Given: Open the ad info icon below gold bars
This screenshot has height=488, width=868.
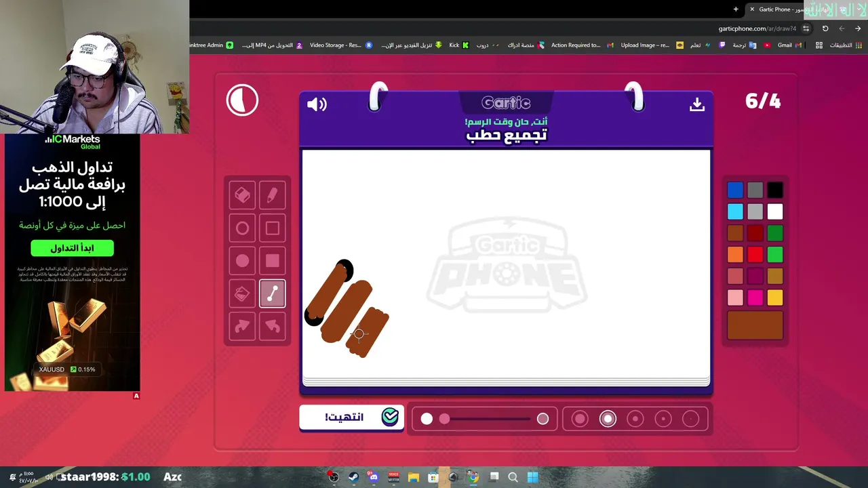Looking at the screenshot, I should tap(136, 396).
